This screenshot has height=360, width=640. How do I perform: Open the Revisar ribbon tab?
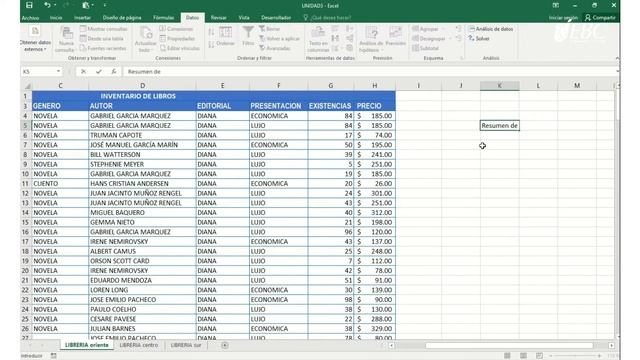[x=218, y=18]
